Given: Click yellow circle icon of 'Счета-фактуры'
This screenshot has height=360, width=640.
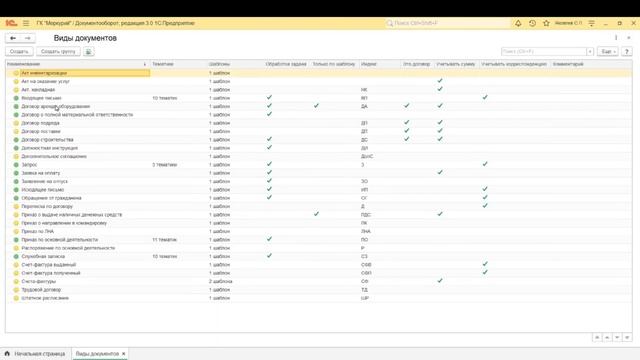Looking at the screenshot, I should (16, 281).
